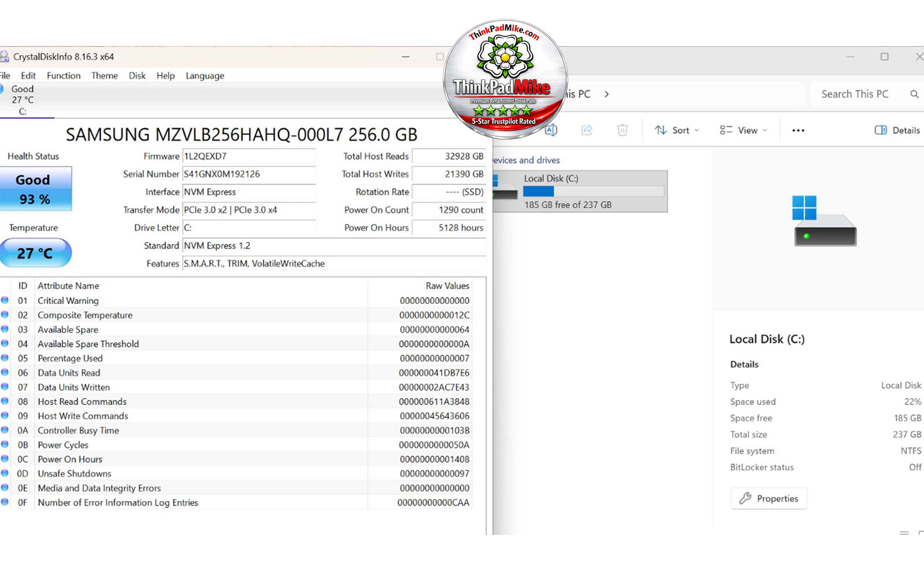This screenshot has width=924, height=581.
Task: Expand the View dropdown in Explorer
Action: (744, 130)
